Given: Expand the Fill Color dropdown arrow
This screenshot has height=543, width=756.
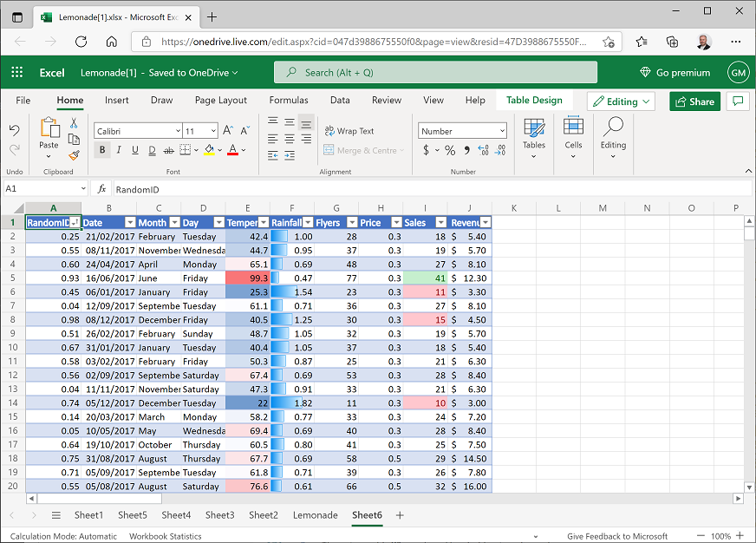Looking at the screenshot, I should tap(218, 151).
